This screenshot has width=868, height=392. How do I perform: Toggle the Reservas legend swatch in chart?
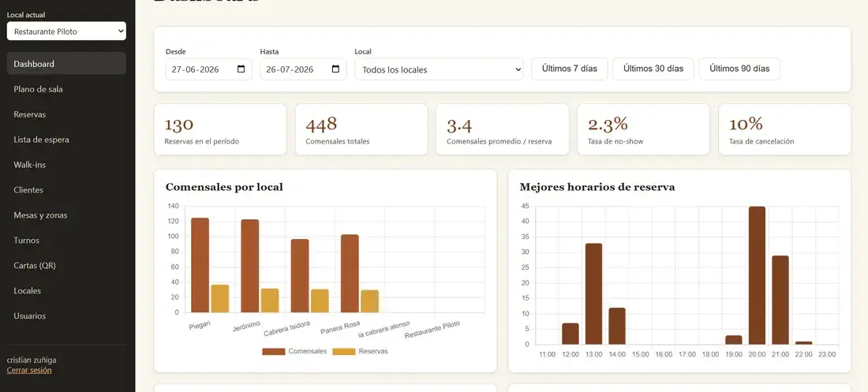(x=344, y=352)
